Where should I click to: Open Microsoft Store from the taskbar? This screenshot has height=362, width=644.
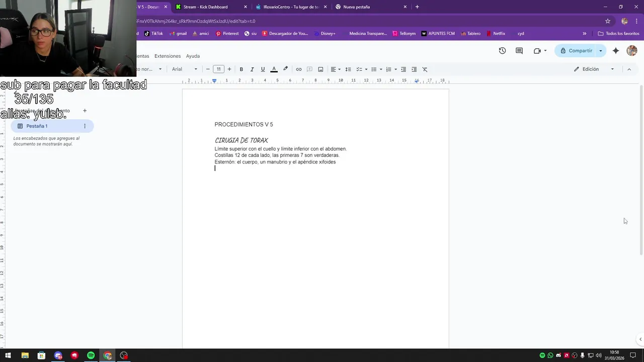[41, 355]
